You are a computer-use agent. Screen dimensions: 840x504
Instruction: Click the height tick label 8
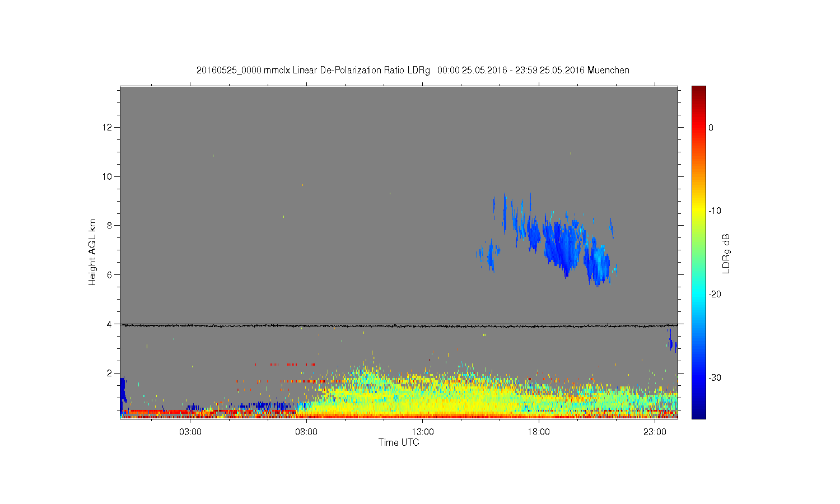[110, 226]
